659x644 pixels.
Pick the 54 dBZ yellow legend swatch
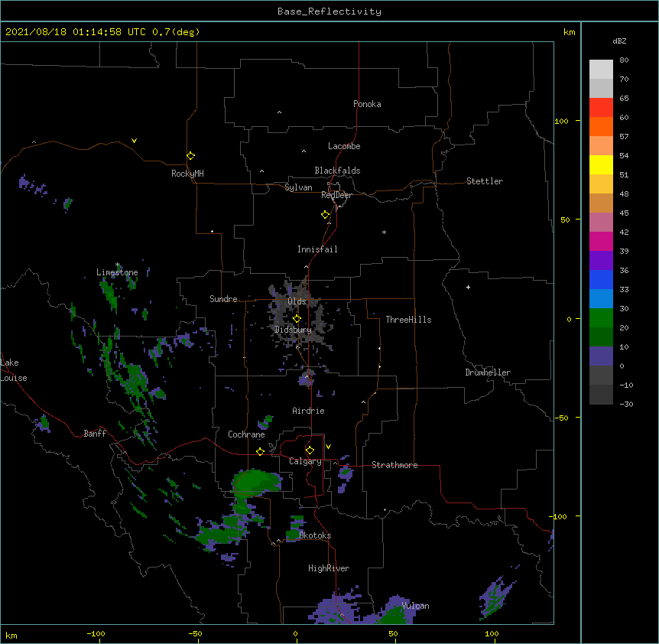click(601, 164)
